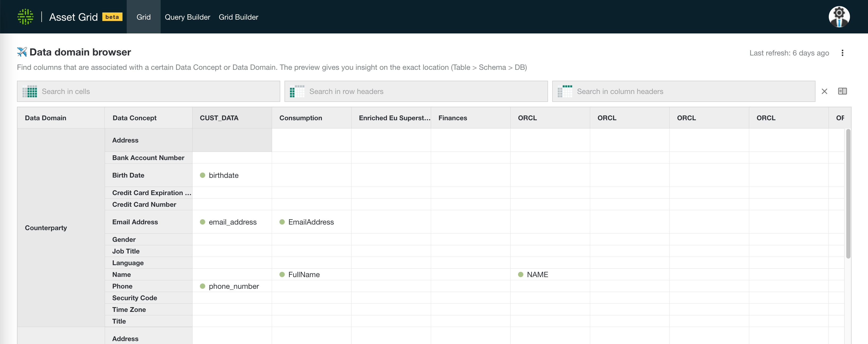Click the clear search X icon
Image resolution: width=868 pixels, height=344 pixels.
tap(825, 91)
